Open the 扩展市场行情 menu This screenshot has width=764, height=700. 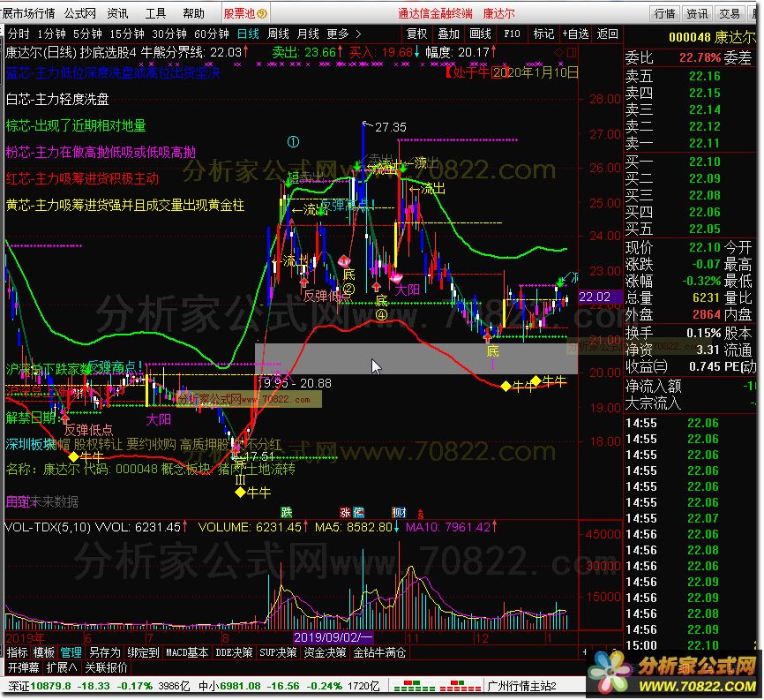point(27,13)
